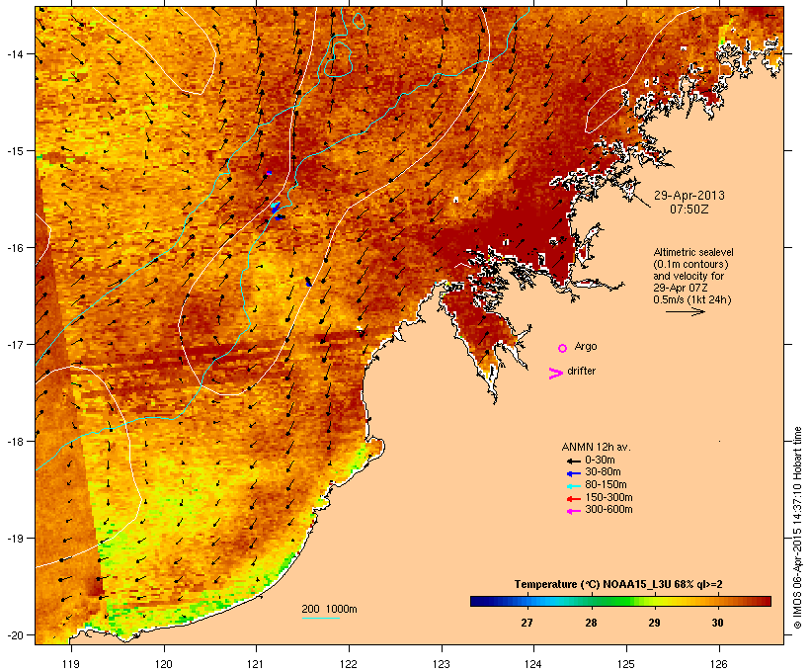Click the 'Argo' legend label
This screenshot has height=672, width=810.
tap(586, 346)
